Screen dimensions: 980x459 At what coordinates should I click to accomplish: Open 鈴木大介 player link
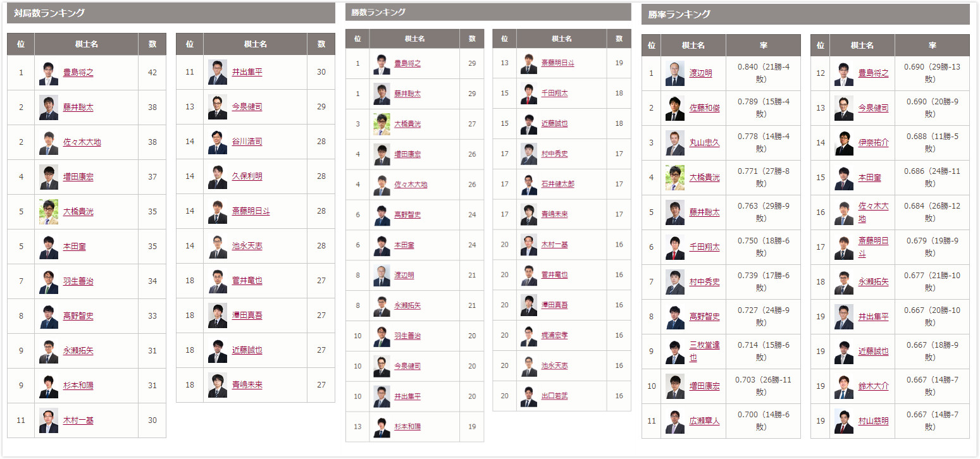click(873, 386)
